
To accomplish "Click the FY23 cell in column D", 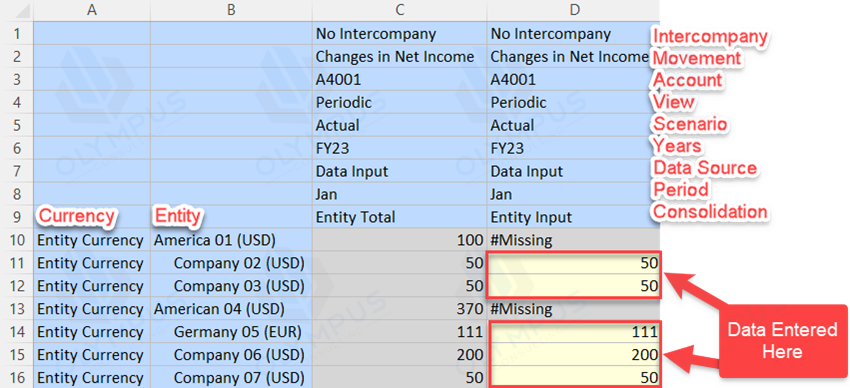I will tap(574, 148).
